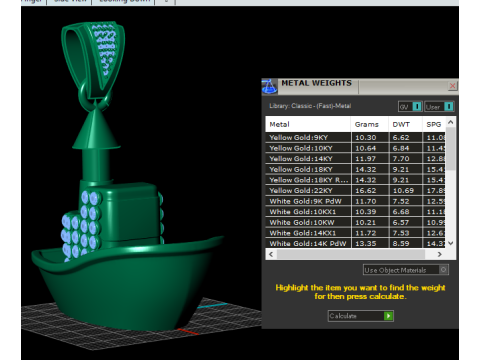Click the 16.62 grams value
This screenshot has height=360, width=480.
coord(366,191)
